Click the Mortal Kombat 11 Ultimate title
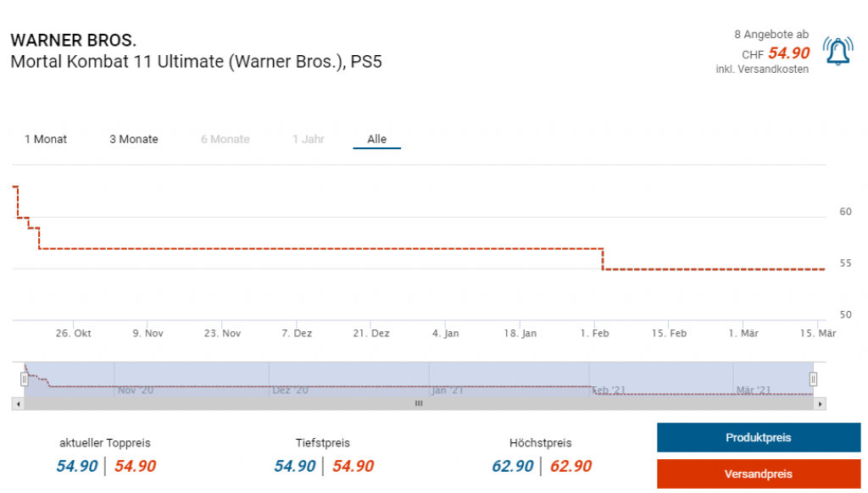Viewport: 868px width, 493px height. (196, 62)
